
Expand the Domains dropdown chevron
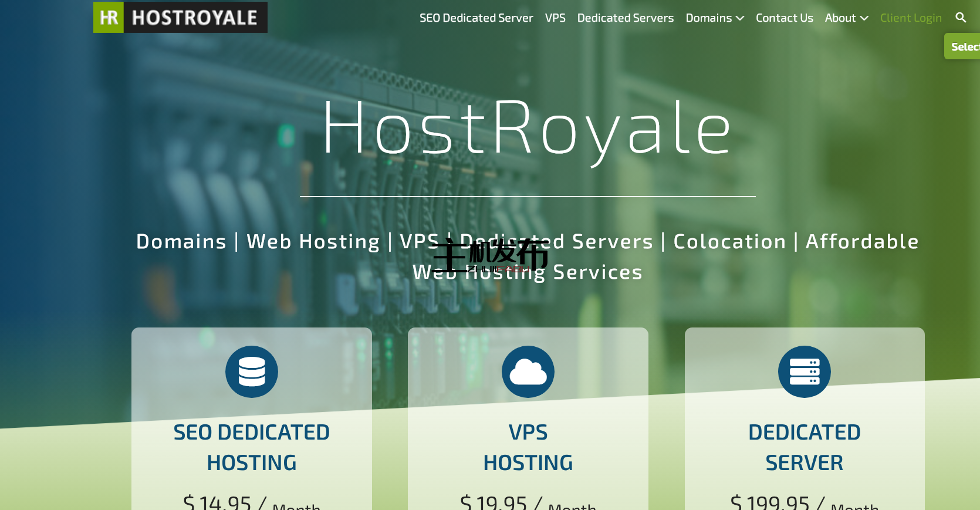coord(740,18)
